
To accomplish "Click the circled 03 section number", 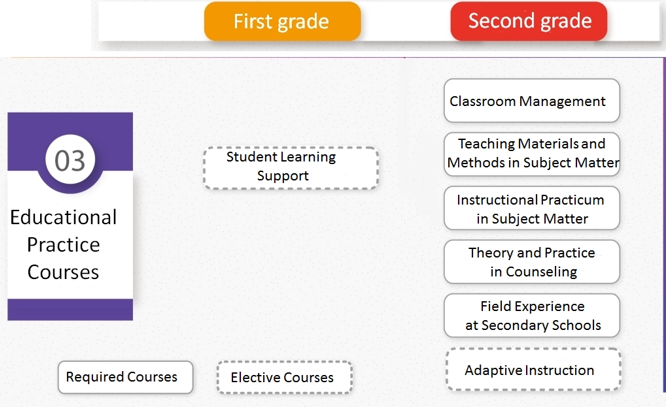I will [x=70, y=161].
